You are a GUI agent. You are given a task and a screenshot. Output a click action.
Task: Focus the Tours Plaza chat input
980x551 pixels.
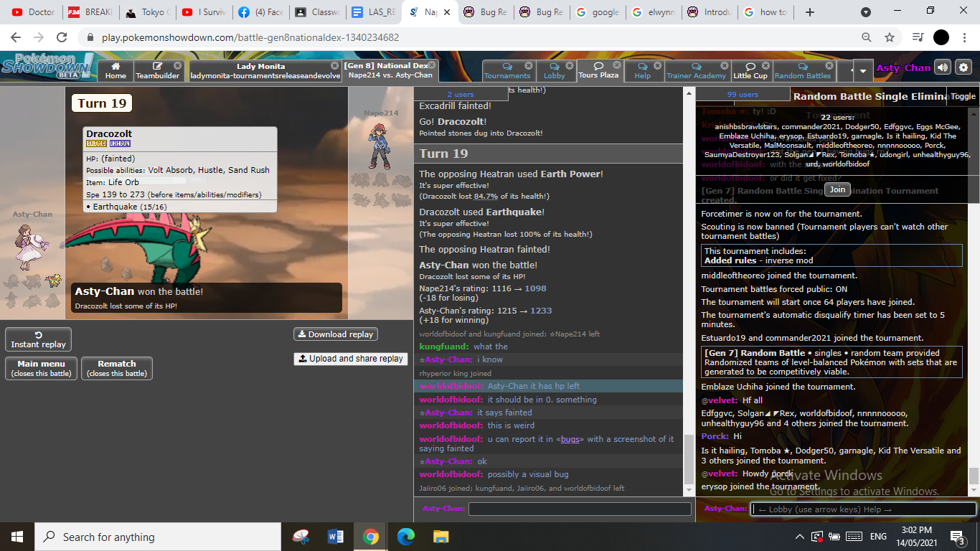click(863, 509)
